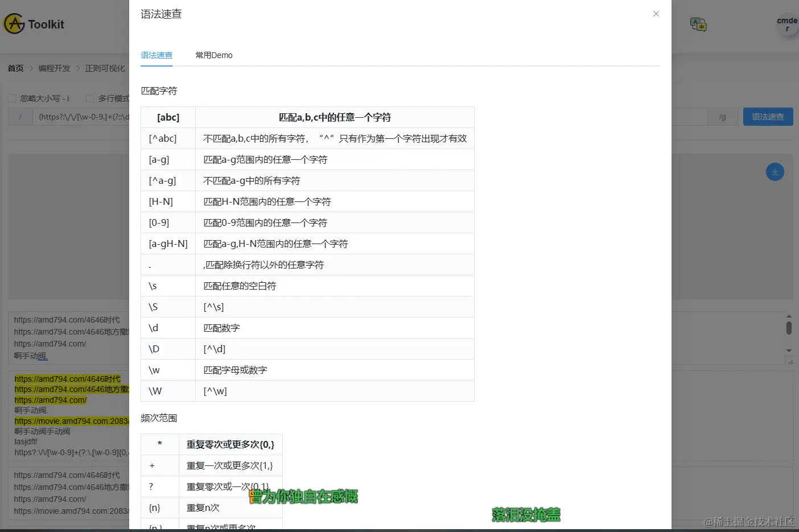Select the [a-gH-N] table cell

coord(168,244)
